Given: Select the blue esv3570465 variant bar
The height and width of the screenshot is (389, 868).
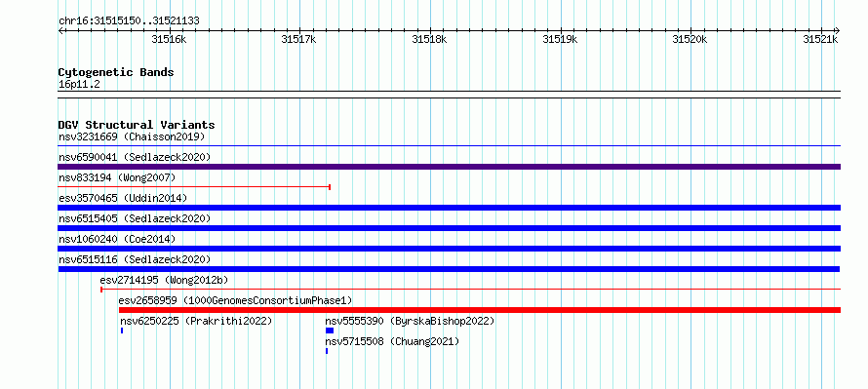Looking at the screenshot, I should [450, 208].
